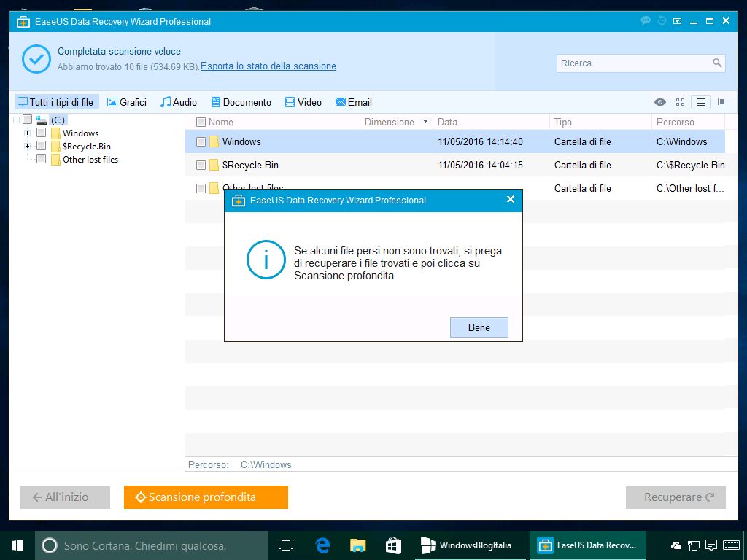Open the Windows Store taskbar icon
Screen dimensions: 747x560
point(393,545)
